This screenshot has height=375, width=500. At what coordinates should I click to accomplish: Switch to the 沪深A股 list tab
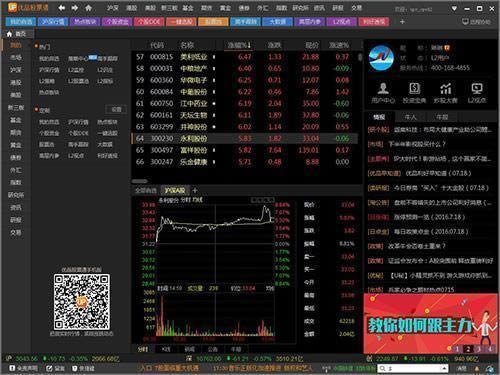coord(175,190)
